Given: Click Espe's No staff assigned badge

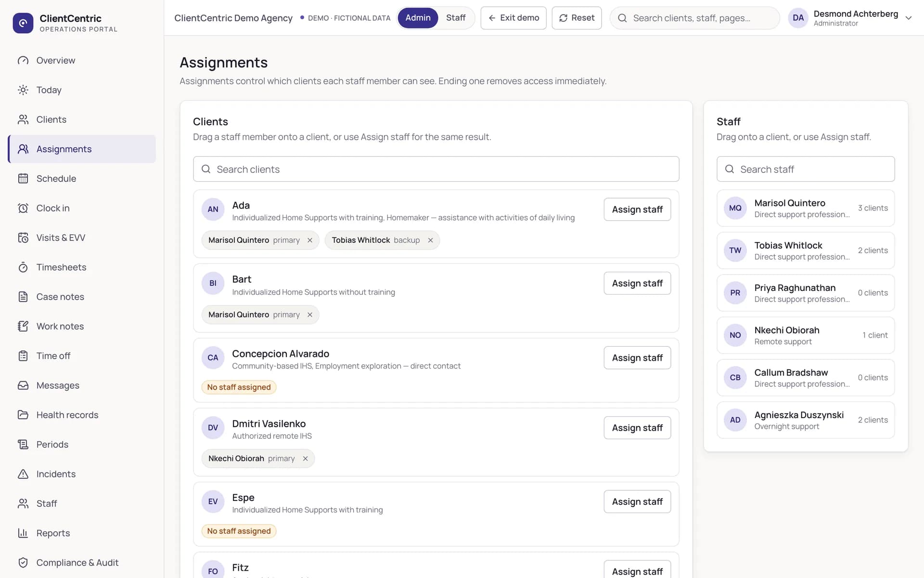Looking at the screenshot, I should click(239, 531).
